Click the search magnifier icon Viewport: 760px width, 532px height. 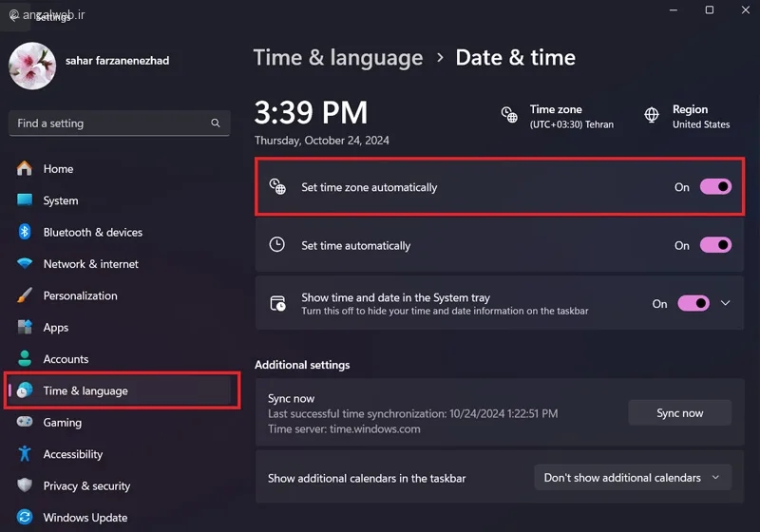(x=216, y=123)
